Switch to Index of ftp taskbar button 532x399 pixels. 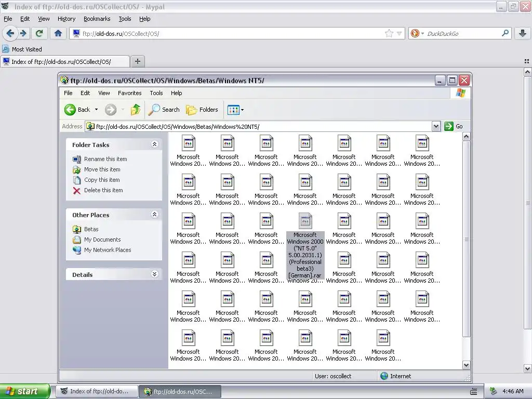pos(97,391)
